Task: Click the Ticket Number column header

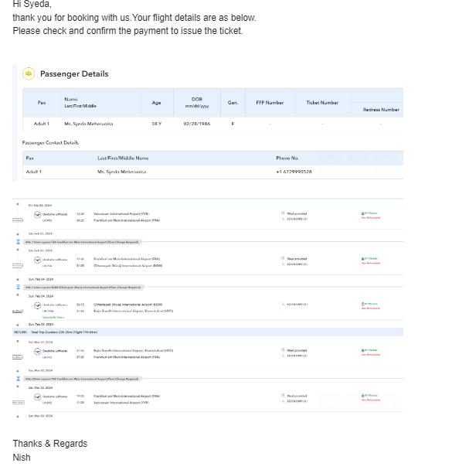Action: (x=322, y=103)
